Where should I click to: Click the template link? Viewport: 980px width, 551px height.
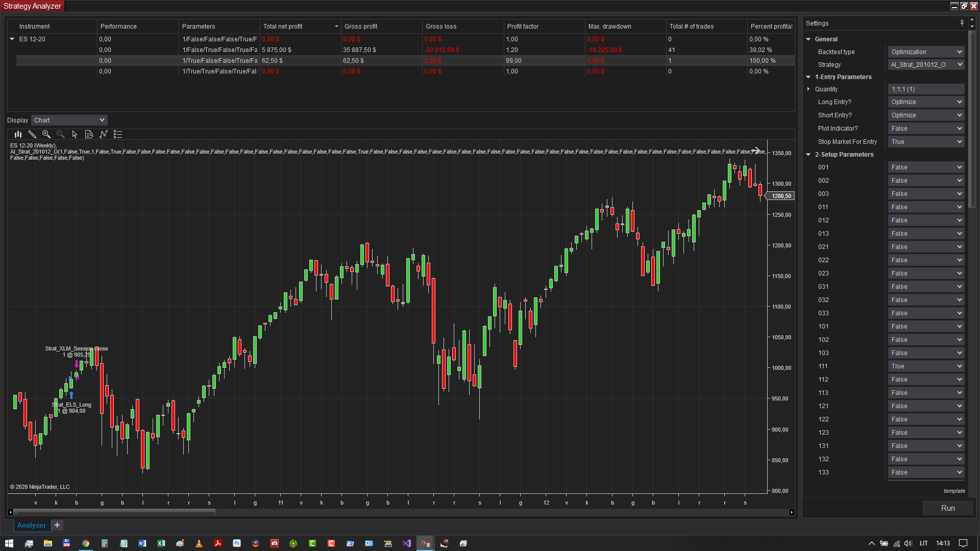click(x=954, y=491)
